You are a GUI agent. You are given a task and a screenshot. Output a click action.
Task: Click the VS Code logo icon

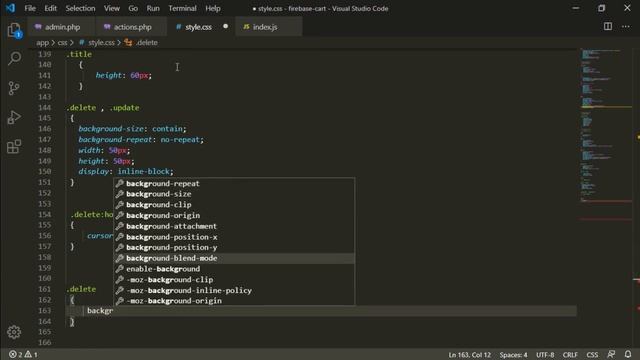point(10,8)
